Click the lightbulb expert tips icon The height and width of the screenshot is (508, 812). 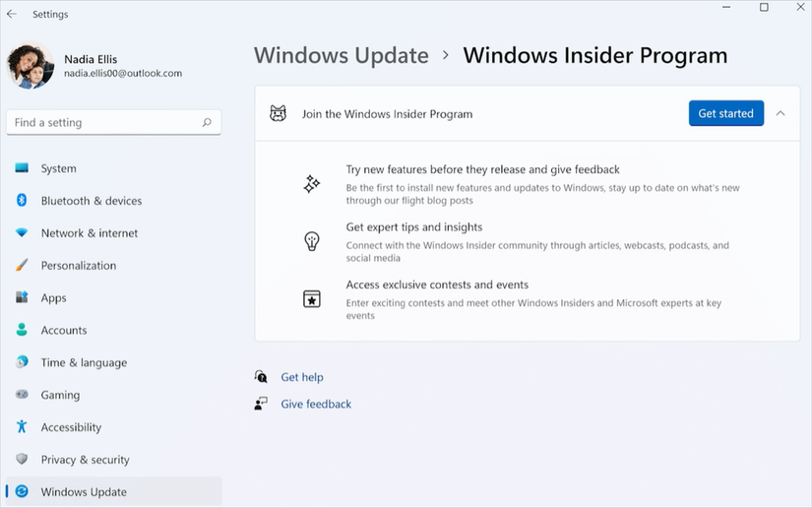312,241
